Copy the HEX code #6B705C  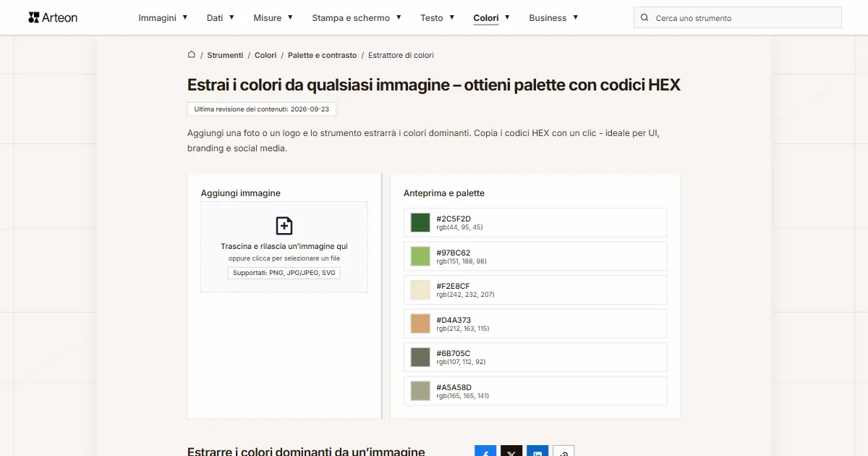pyautogui.click(x=454, y=353)
